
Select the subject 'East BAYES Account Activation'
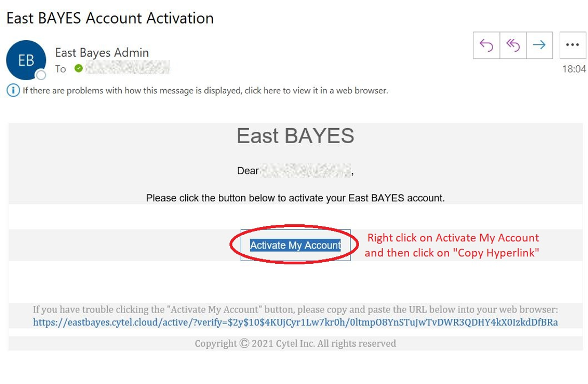pyautogui.click(x=109, y=18)
